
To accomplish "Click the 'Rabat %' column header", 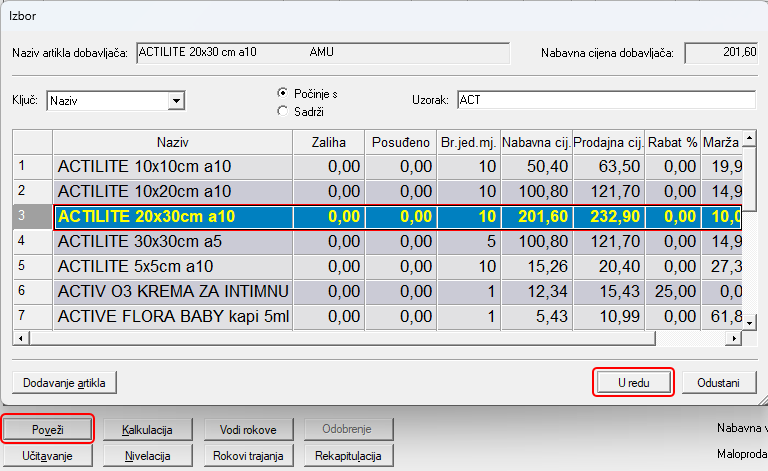I will click(x=673, y=142).
